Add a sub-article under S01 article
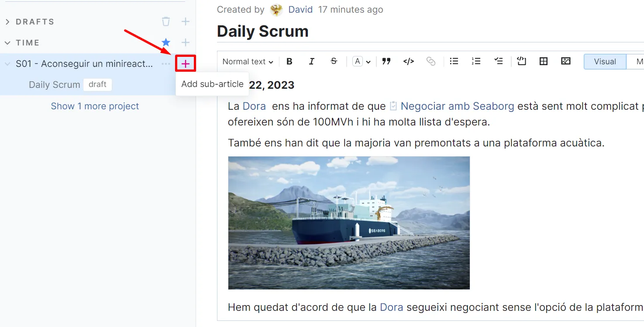The width and height of the screenshot is (644, 327). (x=186, y=64)
